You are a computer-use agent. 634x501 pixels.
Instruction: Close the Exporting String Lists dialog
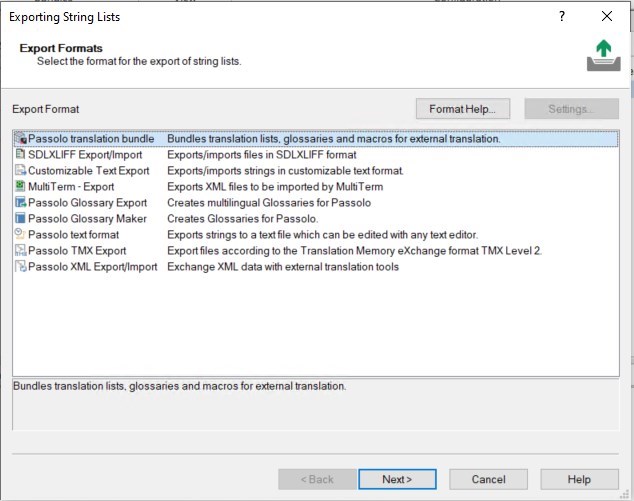[607, 17]
